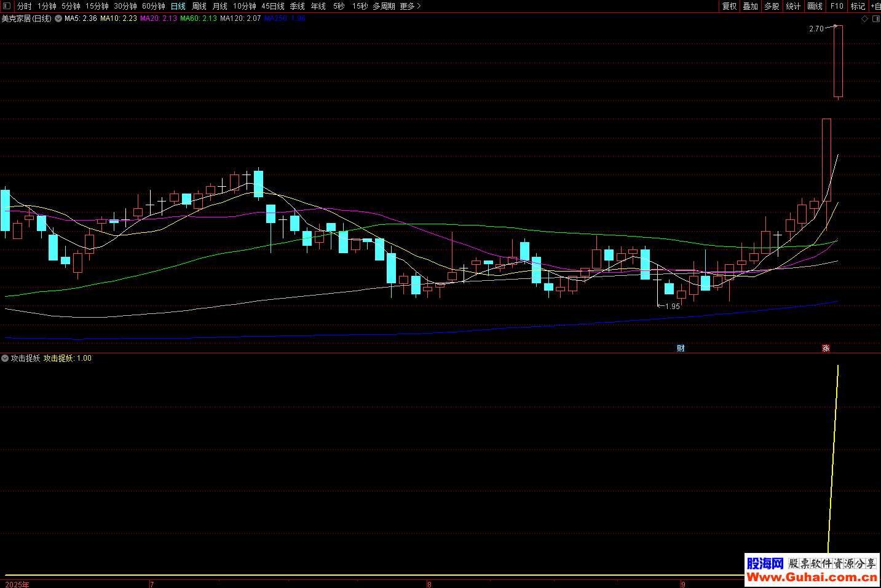881x588 pixels.
Task: Switch to 分时 intraday tab
Action: (x=25, y=6)
